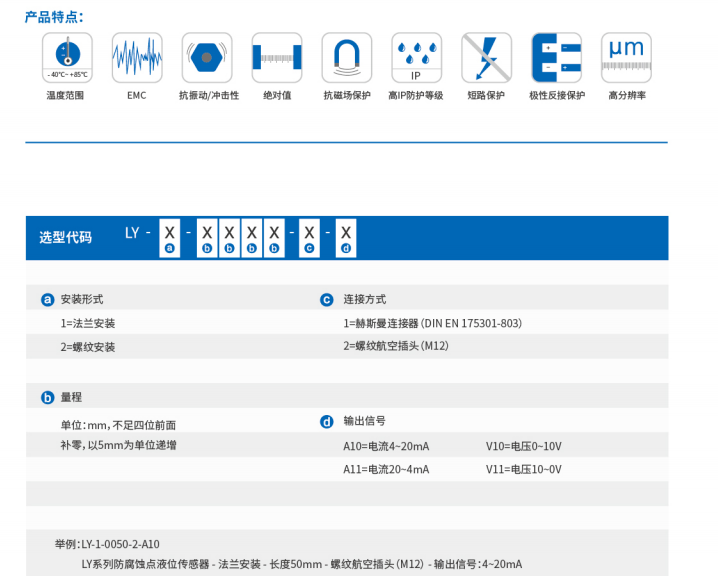Select the 极性反接保护 reverse polarity icon

556,58
